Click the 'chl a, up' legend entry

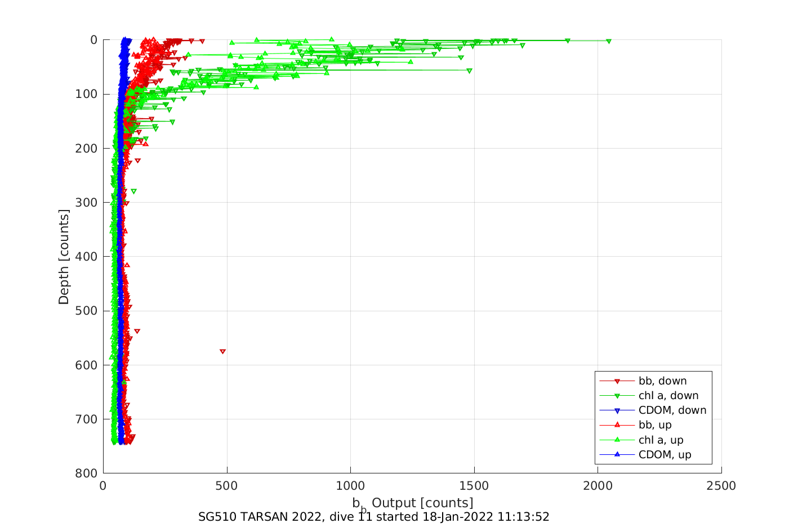point(641,440)
